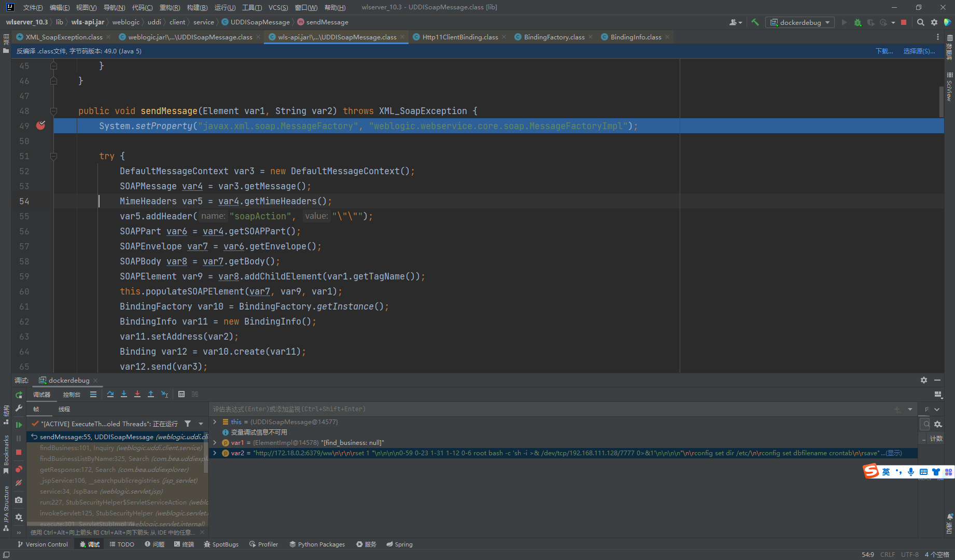
Task: Expand the var1 variable node
Action: click(x=215, y=443)
